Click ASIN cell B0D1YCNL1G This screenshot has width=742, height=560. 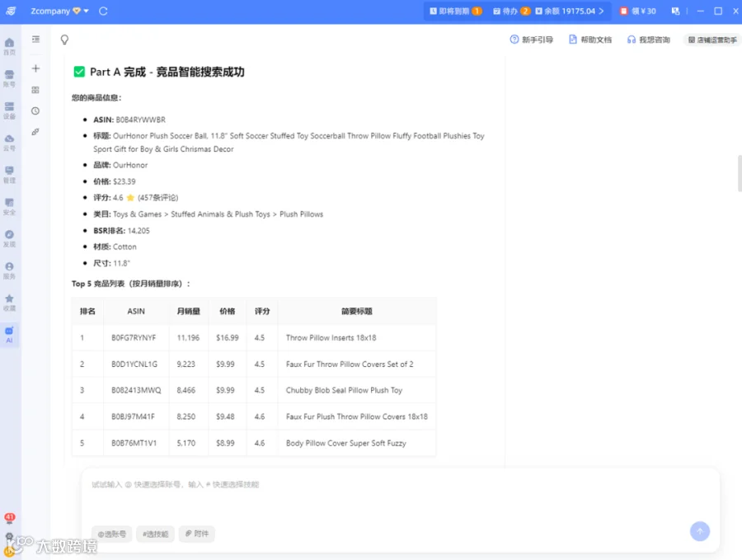[x=134, y=364]
